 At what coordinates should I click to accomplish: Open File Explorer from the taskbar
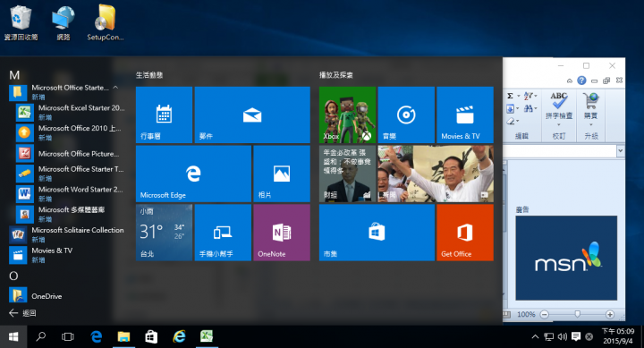pyautogui.click(x=123, y=337)
